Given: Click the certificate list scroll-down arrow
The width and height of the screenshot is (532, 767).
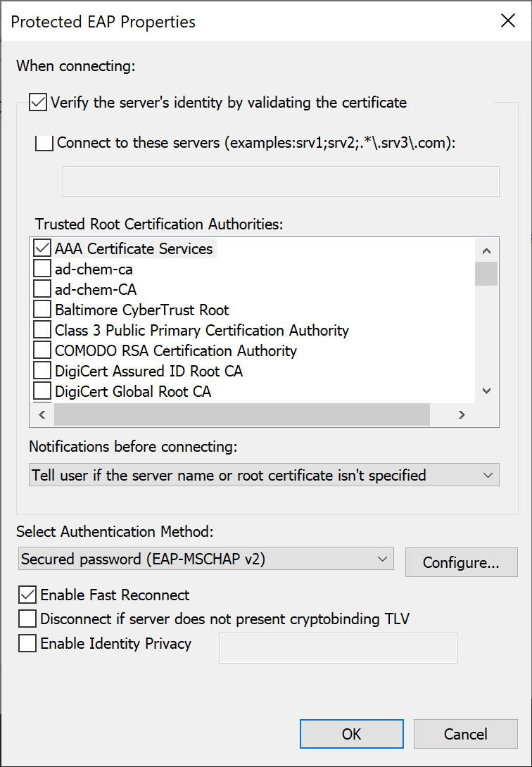Looking at the screenshot, I should (x=486, y=391).
